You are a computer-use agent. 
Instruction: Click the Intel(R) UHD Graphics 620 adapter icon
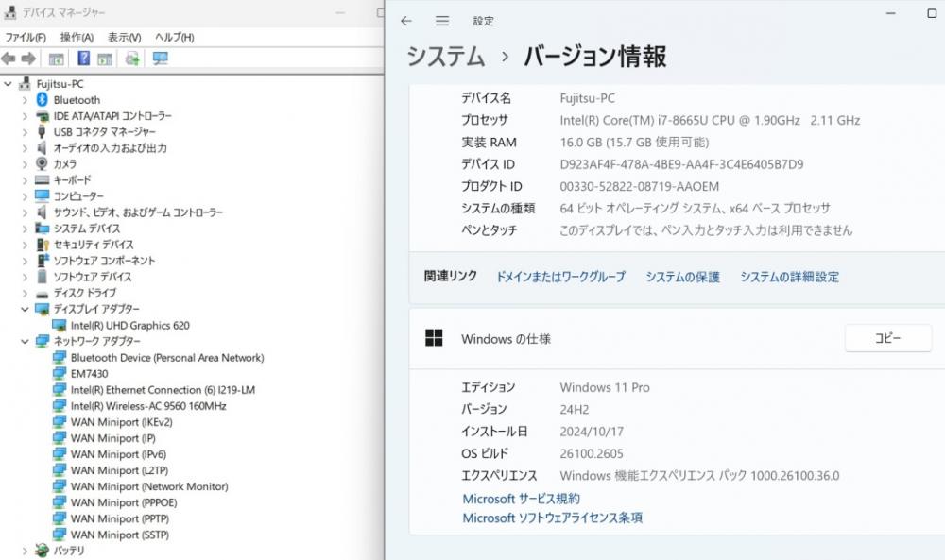[x=59, y=325]
